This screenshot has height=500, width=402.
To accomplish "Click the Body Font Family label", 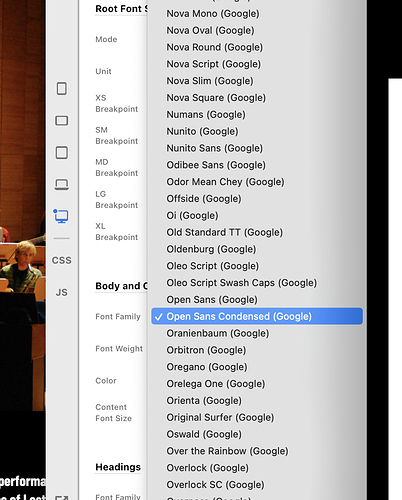I will click(118, 317).
